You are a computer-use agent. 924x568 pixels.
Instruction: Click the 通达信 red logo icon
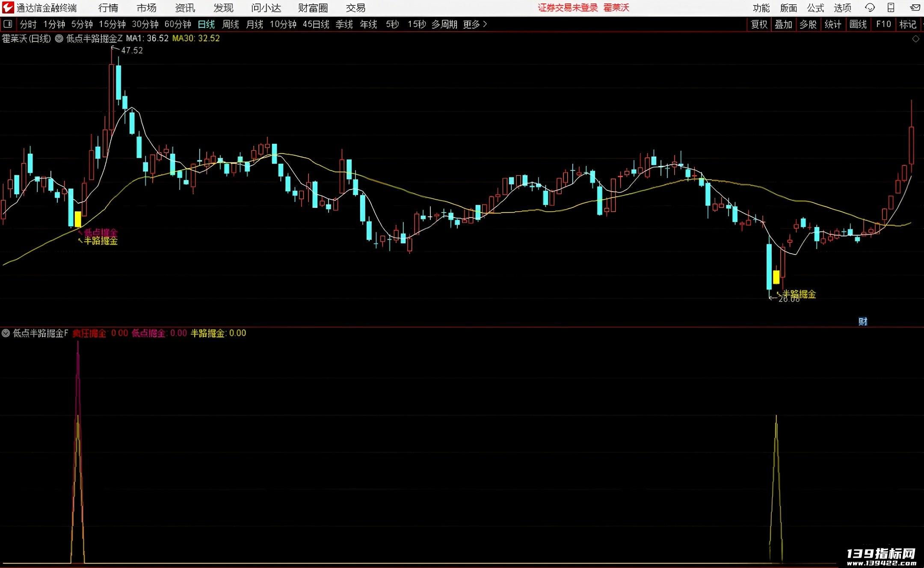(8, 7)
